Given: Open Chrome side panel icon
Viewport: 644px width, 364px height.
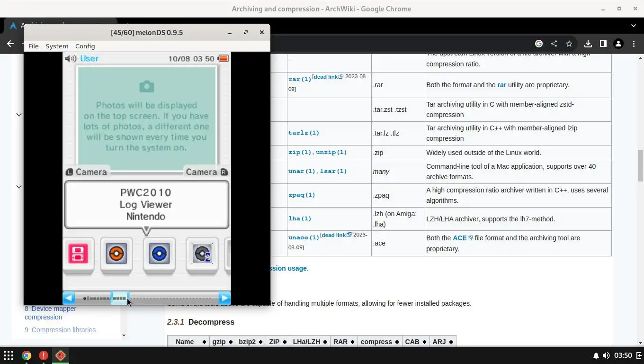Looking at the screenshot, I should click(x=603, y=44).
